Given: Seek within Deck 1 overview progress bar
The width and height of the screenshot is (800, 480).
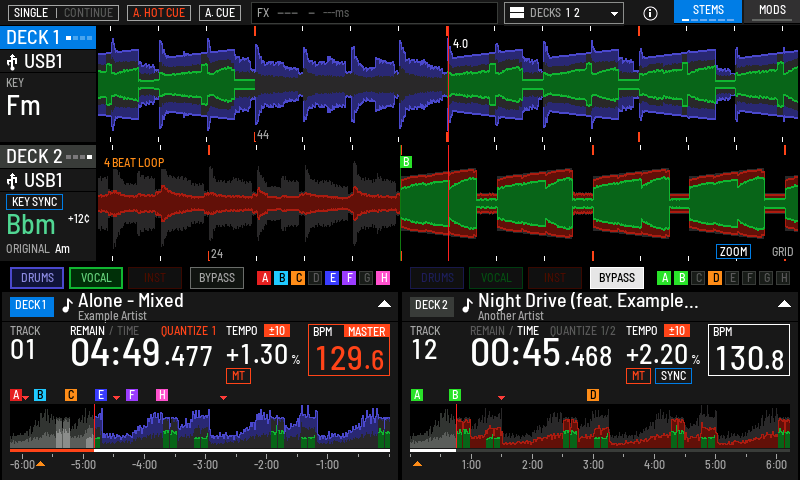Looking at the screenshot, I should [200, 450].
